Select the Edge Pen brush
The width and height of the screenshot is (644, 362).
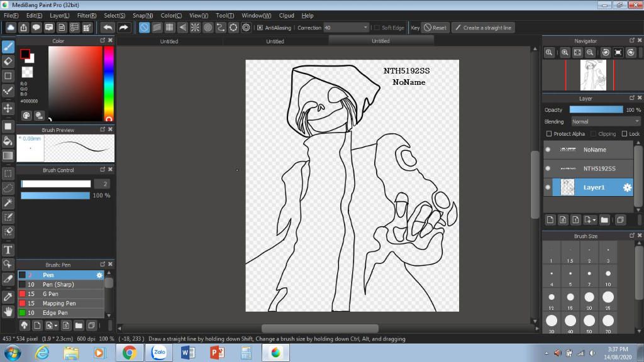[x=61, y=313]
